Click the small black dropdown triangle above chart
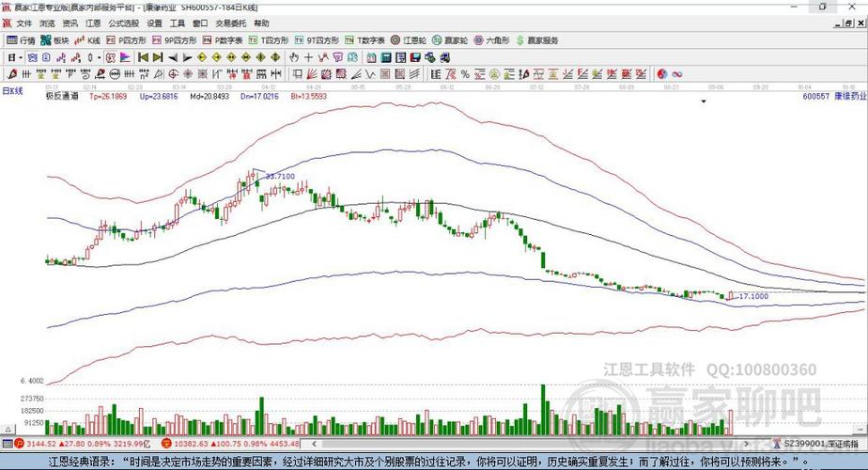 click(x=704, y=102)
